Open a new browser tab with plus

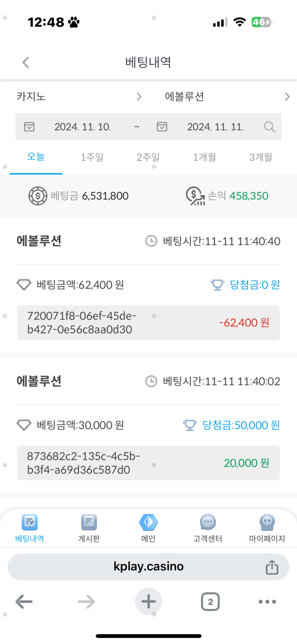tap(149, 602)
